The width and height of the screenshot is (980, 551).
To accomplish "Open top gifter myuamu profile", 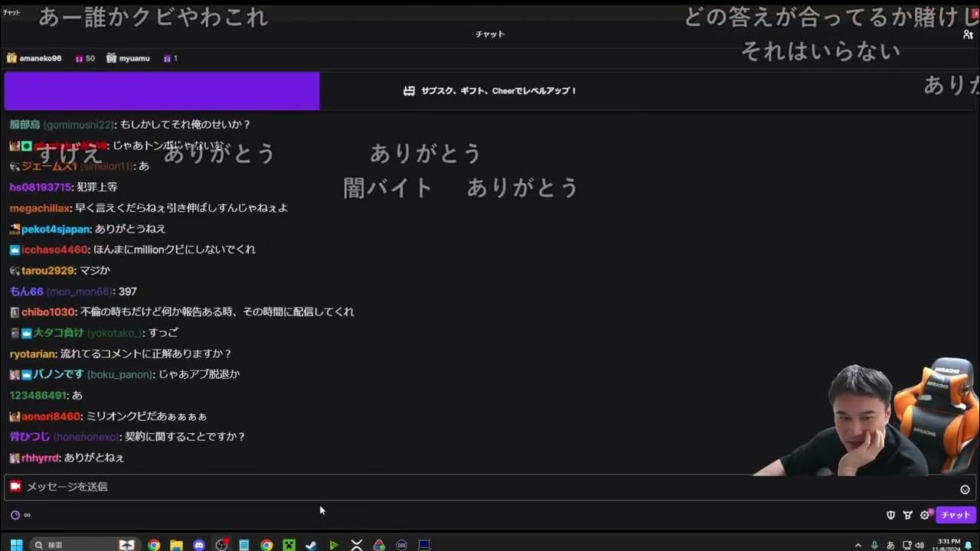I will coord(134,58).
